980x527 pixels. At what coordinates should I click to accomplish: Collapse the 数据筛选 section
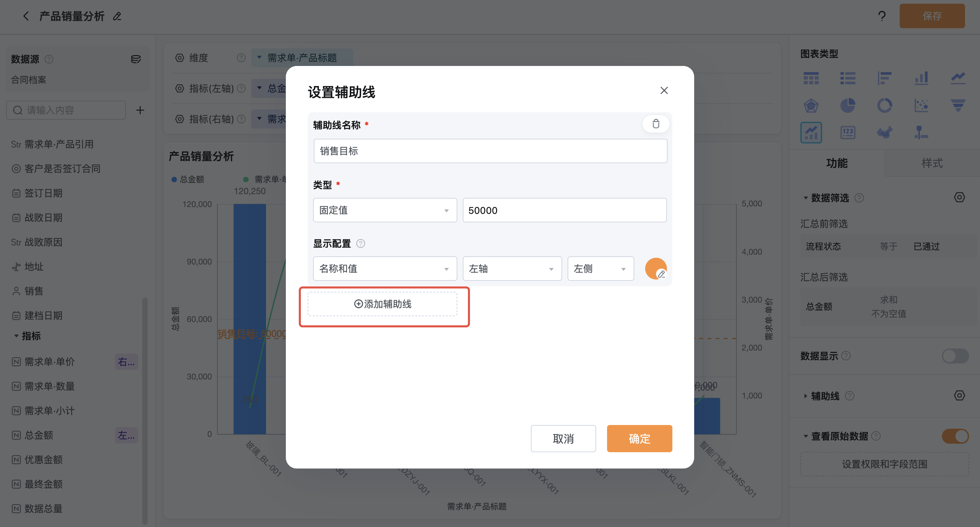(805, 198)
